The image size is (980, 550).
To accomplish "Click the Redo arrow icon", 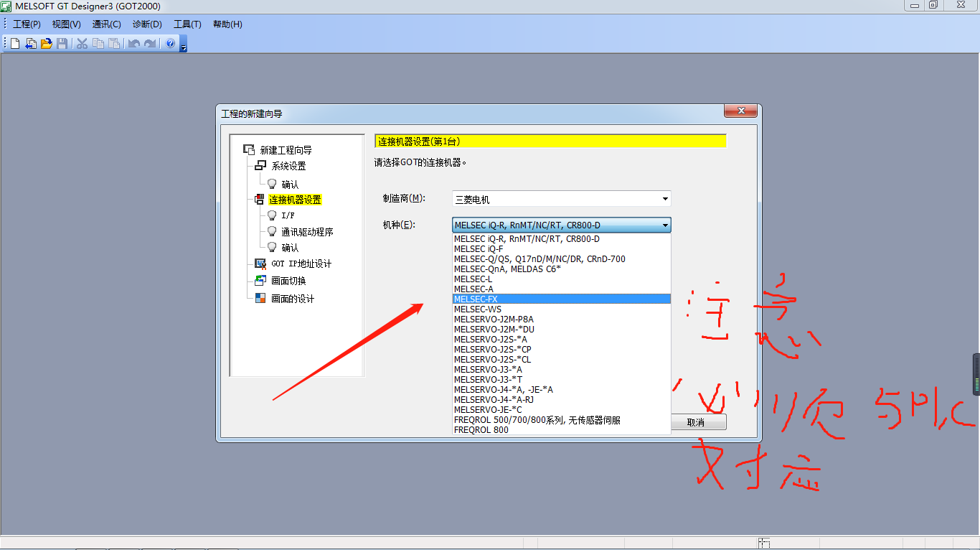I will click(150, 44).
